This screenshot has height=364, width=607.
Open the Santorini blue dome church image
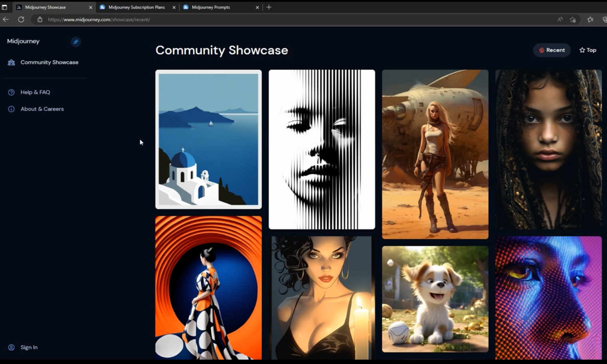click(208, 140)
